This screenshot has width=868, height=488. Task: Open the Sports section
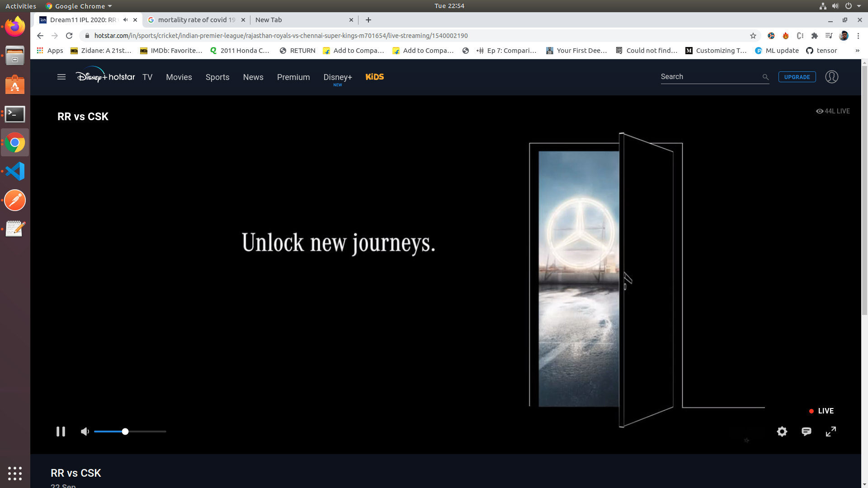pos(217,77)
